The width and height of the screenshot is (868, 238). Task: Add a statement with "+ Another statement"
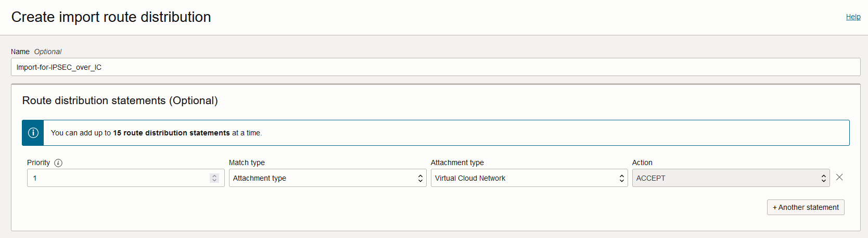pyautogui.click(x=806, y=207)
